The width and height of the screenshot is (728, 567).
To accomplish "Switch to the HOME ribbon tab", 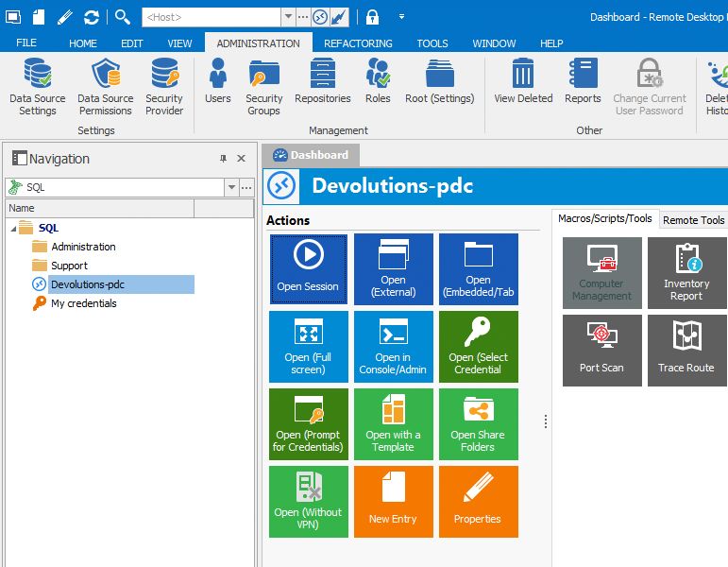I will pyautogui.click(x=83, y=43).
